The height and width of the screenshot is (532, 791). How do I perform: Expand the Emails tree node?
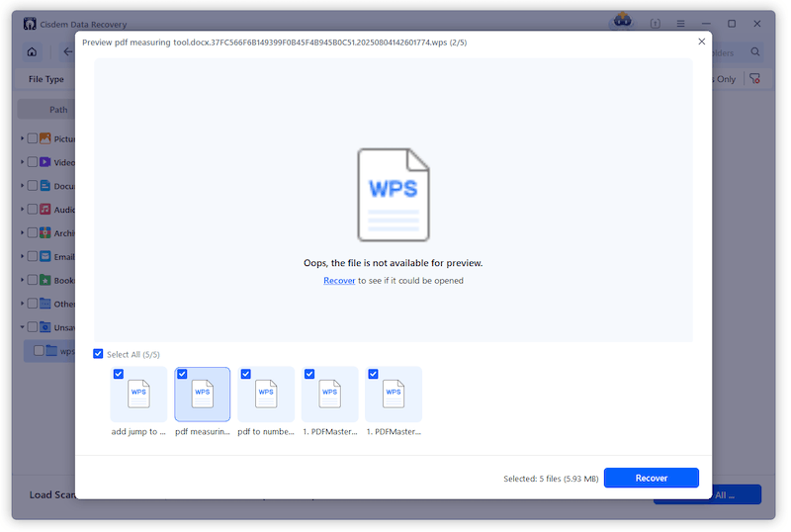click(x=22, y=256)
